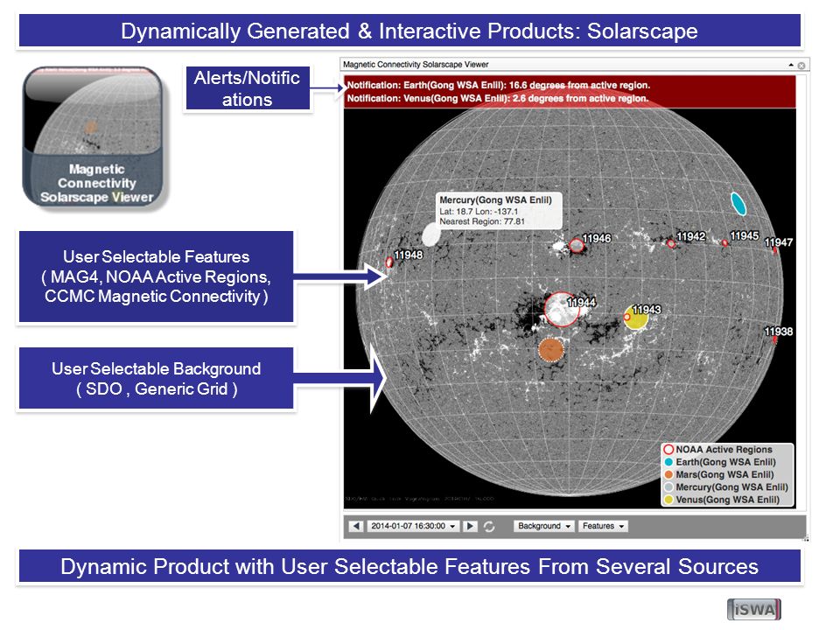The width and height of the screenshot is (840, 630).
Task: Open the Background dropdown menu
Action: click(x=543, y=526)
